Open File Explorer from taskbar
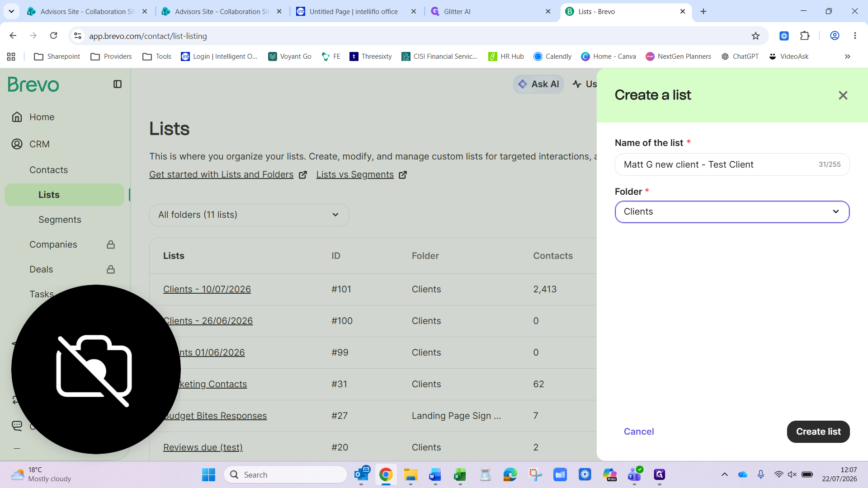 pyautogui.click(x=410, y=474)
